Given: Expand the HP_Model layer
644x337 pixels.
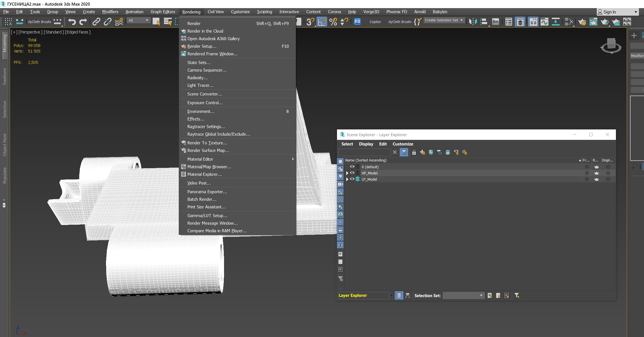Looking at the screenshot, I should pyautogui.click(x=347, y=173).
